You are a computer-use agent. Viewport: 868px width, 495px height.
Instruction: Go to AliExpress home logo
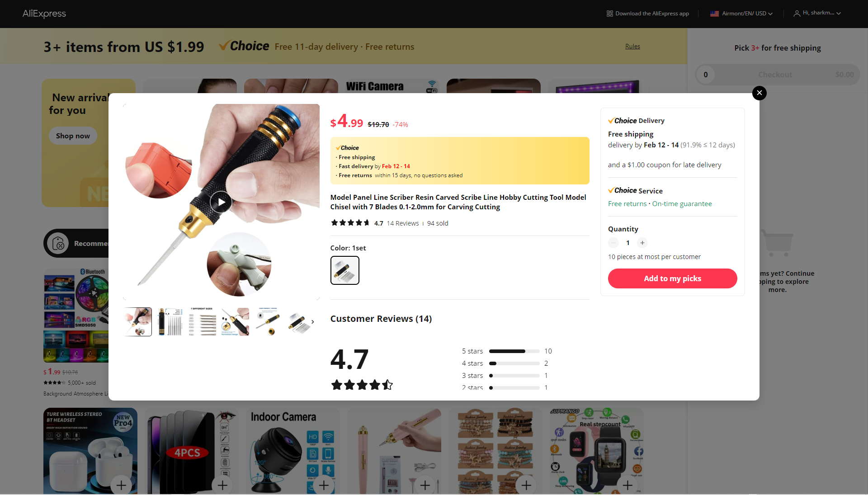coord(44,14)
